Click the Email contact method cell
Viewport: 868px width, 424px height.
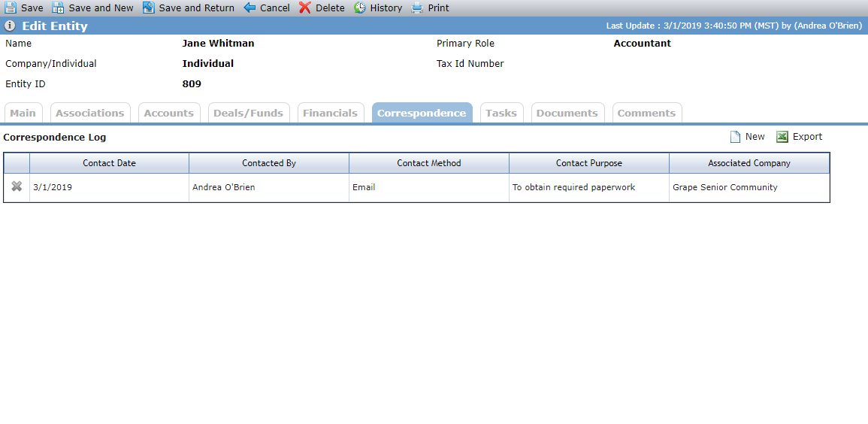tap(429, 188)
